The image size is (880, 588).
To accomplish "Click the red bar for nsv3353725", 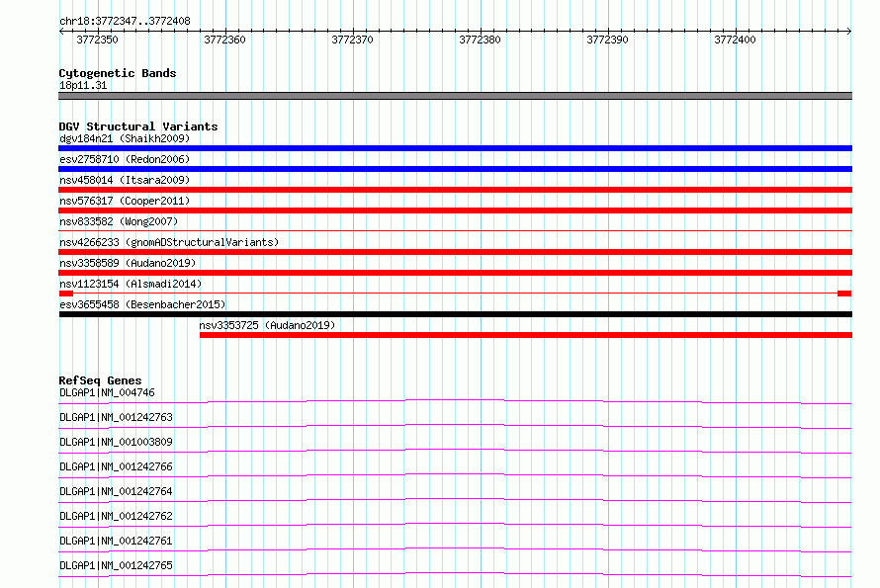I will tap(526, 335).
